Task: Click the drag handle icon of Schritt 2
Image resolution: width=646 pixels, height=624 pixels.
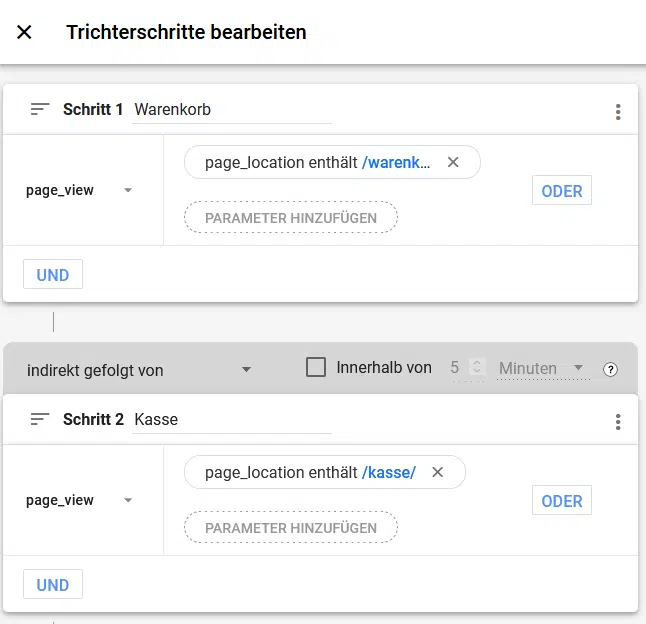Action: pos(40,419)
